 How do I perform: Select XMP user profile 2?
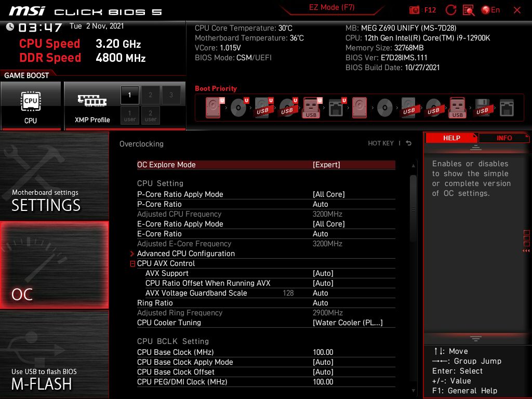pos(150,115)
